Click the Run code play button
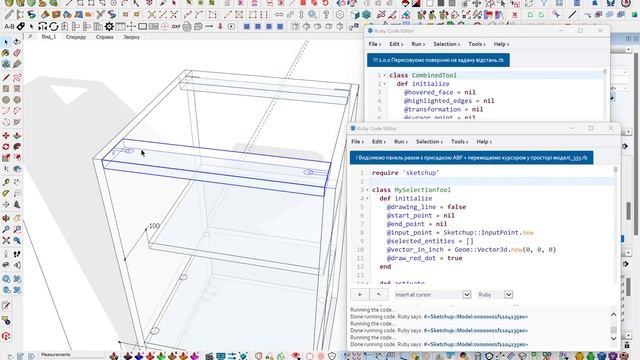Screen dimensions: 640x360 click(x=360, y=294)
